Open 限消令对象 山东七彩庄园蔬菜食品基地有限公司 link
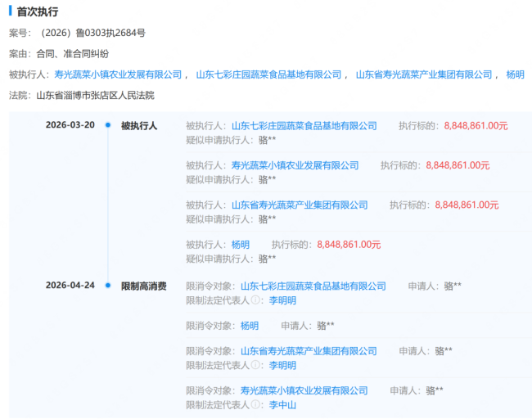The width and height of the screenshot is (532, 419). point(313,286)
